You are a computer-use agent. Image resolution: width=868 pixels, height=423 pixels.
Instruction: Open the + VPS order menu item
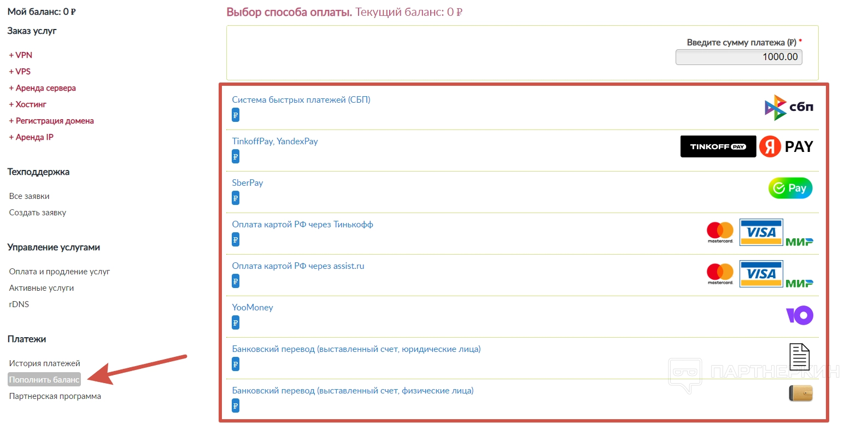[20, 72]
